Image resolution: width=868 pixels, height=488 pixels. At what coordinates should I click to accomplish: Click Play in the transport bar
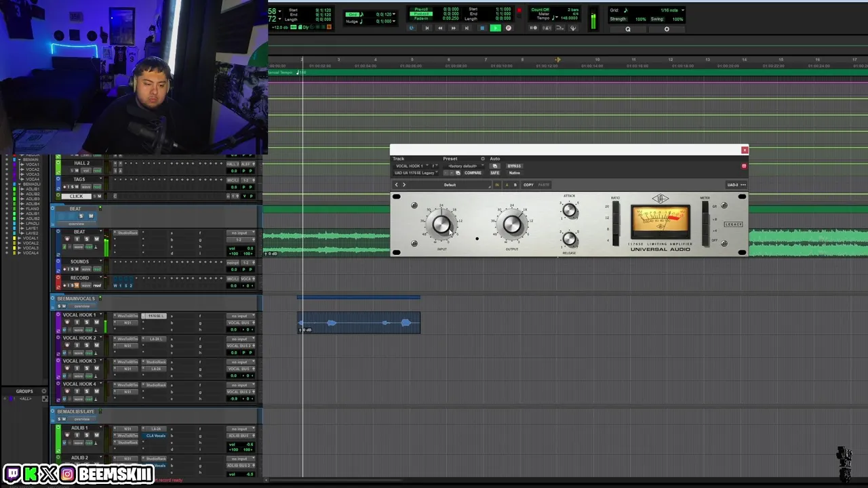pyautogui.click(x=496, y=28)
